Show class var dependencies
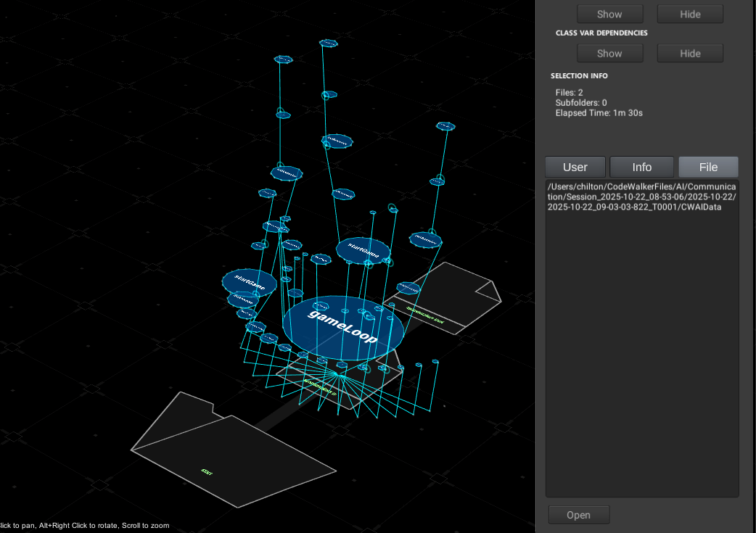The height and width of the screenshot is (533, 756). (x=609, y=54)
